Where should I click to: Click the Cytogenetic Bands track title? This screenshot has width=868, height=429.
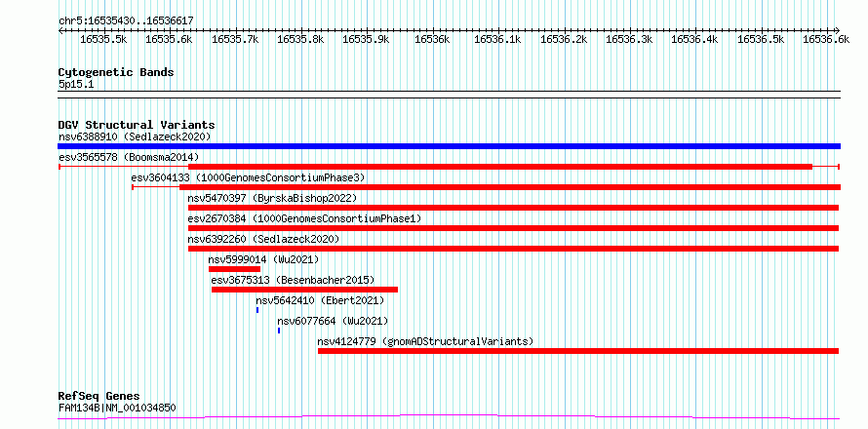point(116,72)
